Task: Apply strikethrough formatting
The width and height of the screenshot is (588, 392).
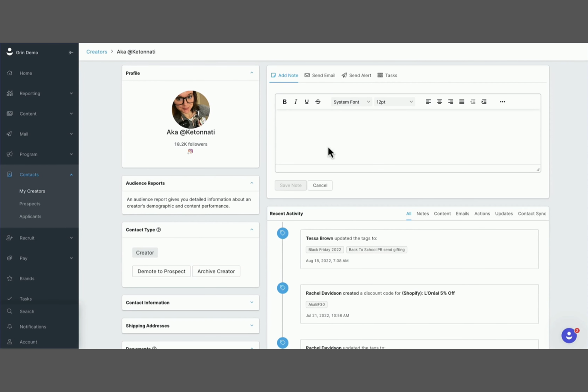Action: point(317,102)
